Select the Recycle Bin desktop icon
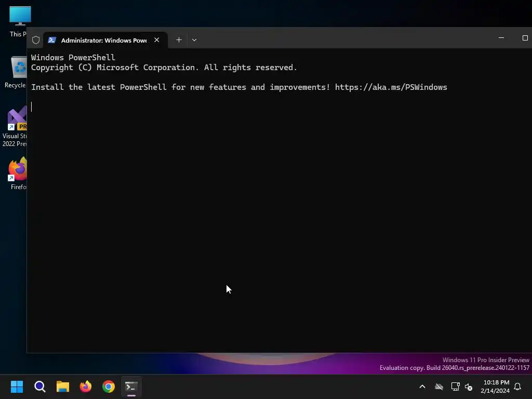Screen dimensions: 532x399 click(x=15, y=72)
